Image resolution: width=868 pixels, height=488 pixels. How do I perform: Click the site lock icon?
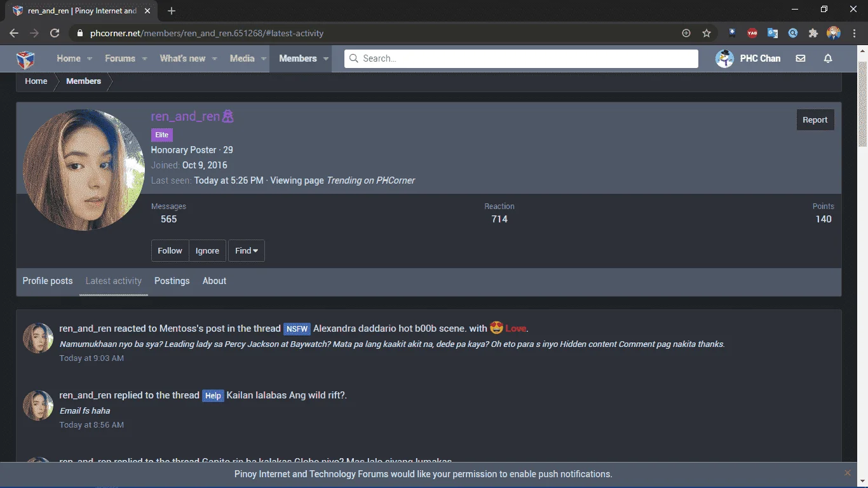click(80, 33)
